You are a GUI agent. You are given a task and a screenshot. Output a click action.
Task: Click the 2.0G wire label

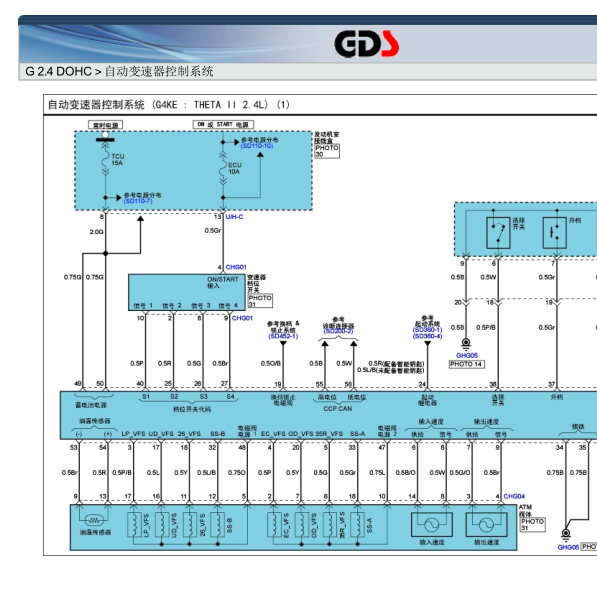click(x=97, y=231)
